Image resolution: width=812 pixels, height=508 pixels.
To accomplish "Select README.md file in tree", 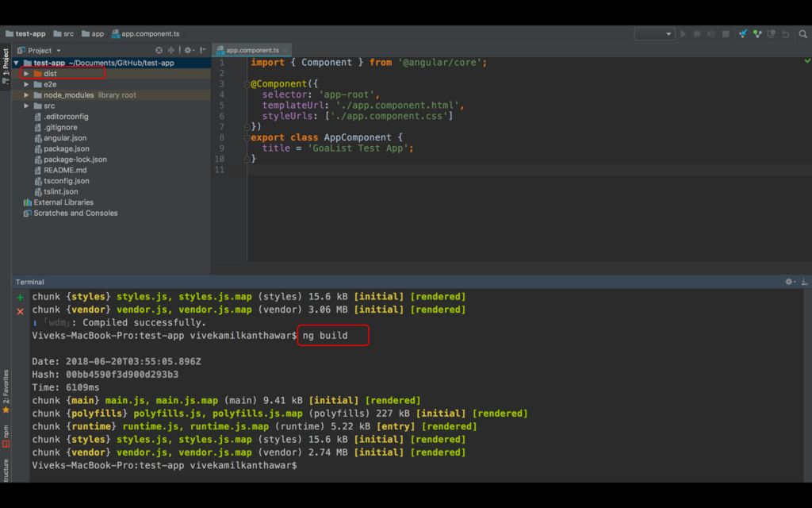I will 111,171.
